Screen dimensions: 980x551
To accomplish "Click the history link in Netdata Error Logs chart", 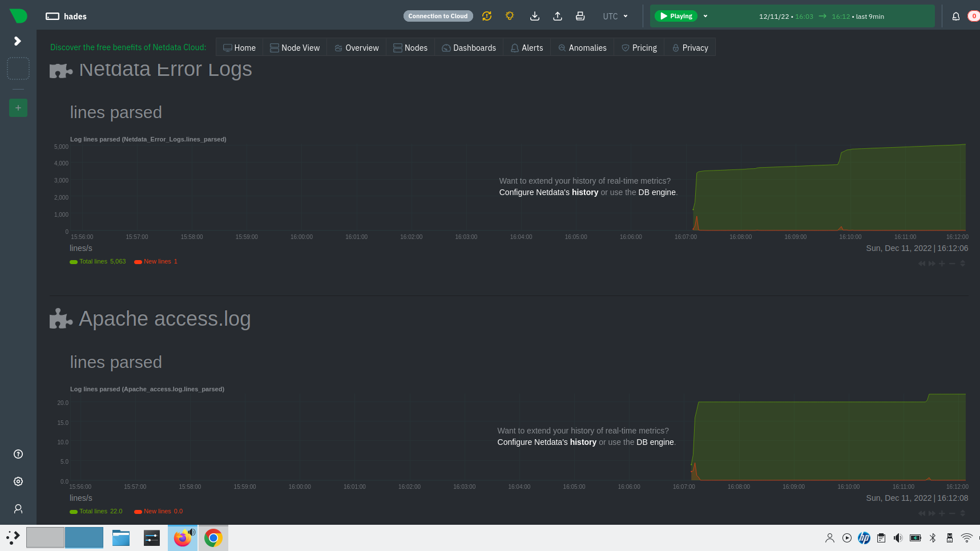I will [585, 192].
